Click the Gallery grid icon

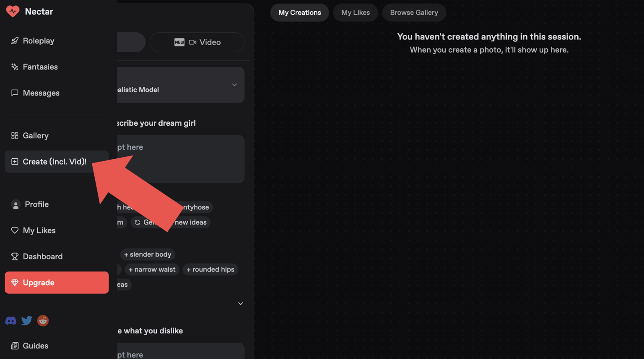[15, 135]
